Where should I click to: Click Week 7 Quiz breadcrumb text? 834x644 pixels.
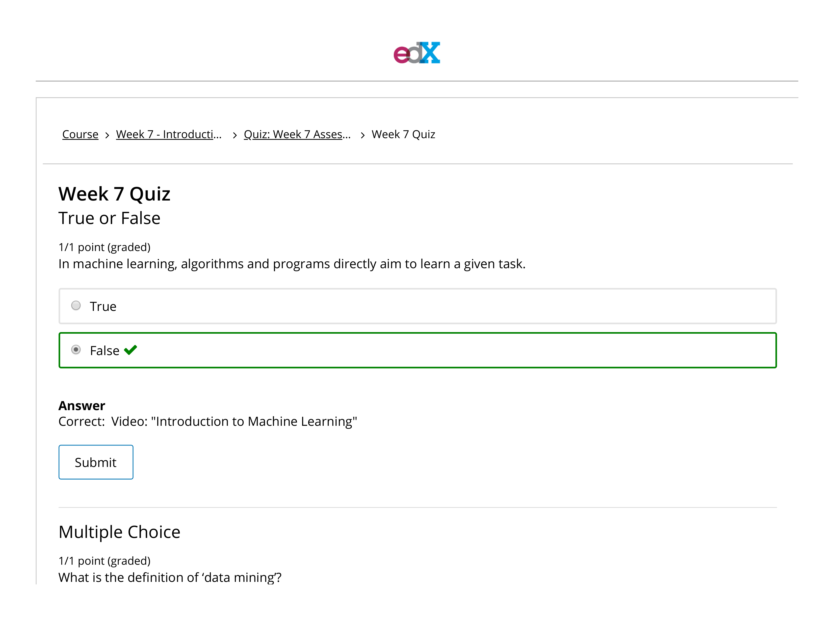click(403, 134)
